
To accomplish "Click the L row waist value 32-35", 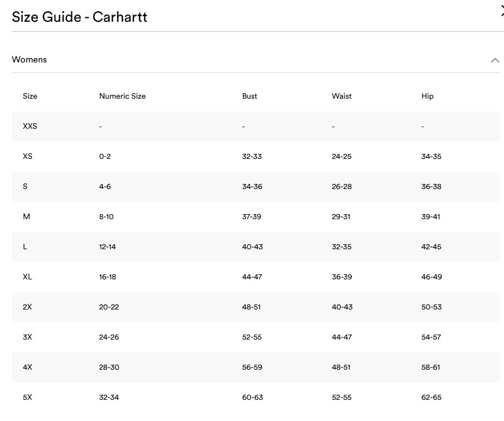I will pyautogui.click(x=341, y=246).
